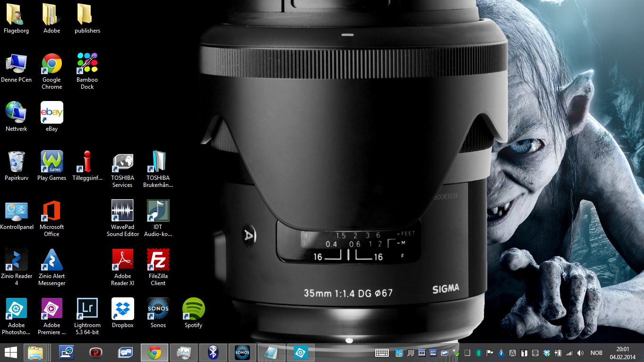Open TOSHIBA Services shortcut
The image size is (644, 362).
(x=122, y=169)
